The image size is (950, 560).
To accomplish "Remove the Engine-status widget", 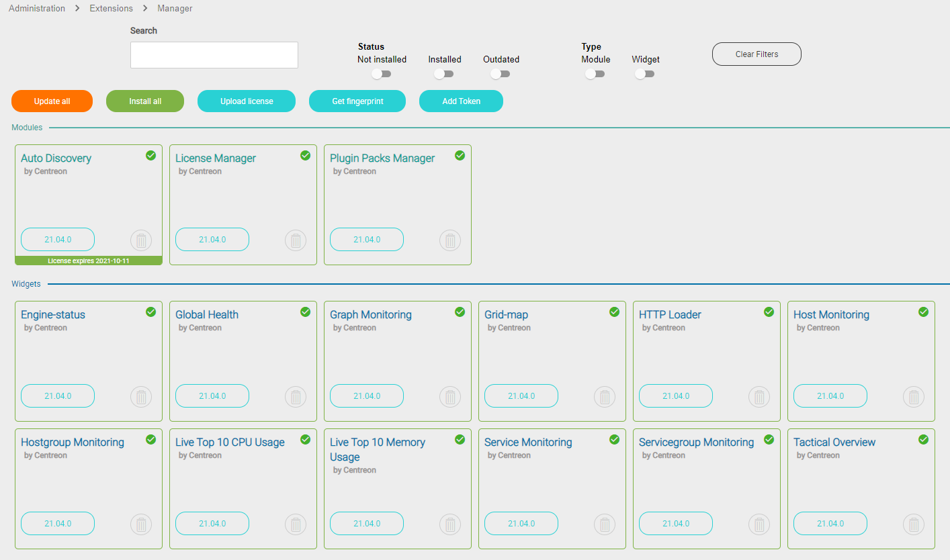I will (141, 396).
